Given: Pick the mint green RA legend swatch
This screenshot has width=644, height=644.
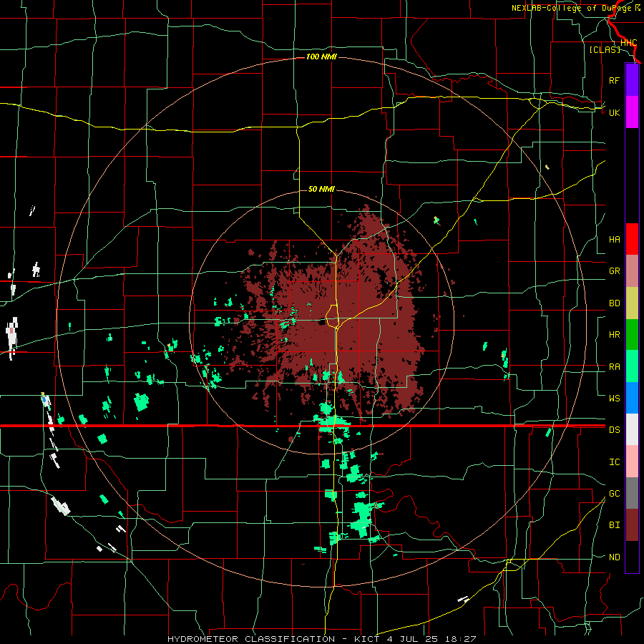Looking at the screenshot, I should click(x=632, y=366).
